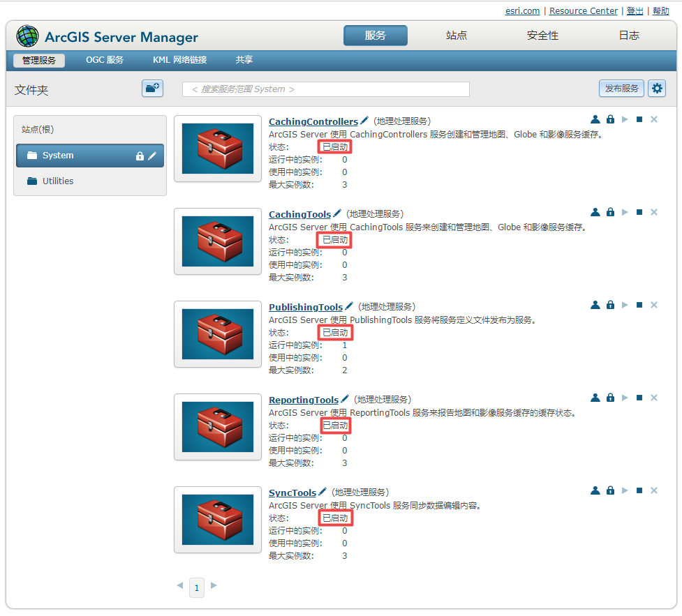The height and width of the screenshot is (616, 682).
Task: Select the 管理服务 sub-tab
Action: pyautogui.click(x=39, y=61)
